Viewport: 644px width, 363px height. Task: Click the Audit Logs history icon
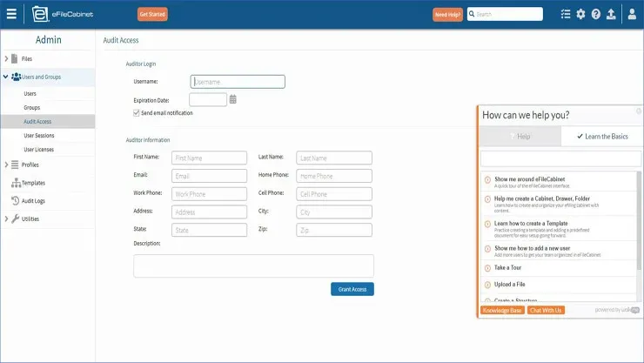pyautogui.click(x=15, y=201)
